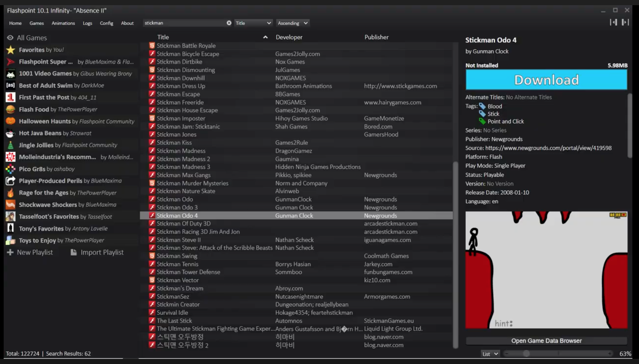Viewport: 639px width, 364px height.
Task: Select The Last Stick row
Action: pos(296,321)
